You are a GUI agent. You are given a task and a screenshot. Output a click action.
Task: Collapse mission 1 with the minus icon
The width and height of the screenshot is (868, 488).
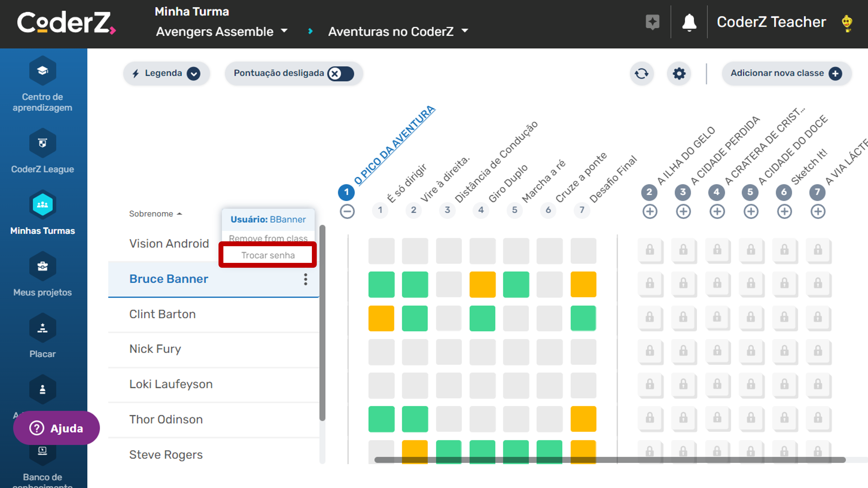(347, 211)
